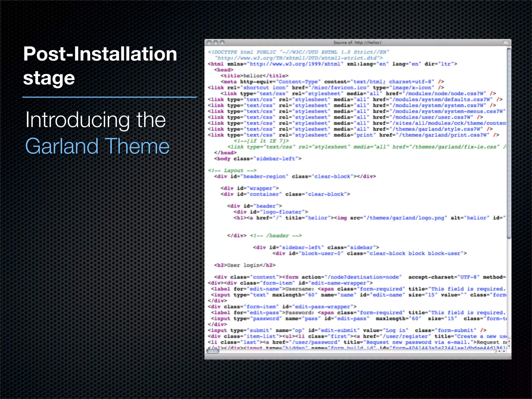532x399 pixels.
Task: Click the label for edit-pass Password line
Action: tap(358, 313)
